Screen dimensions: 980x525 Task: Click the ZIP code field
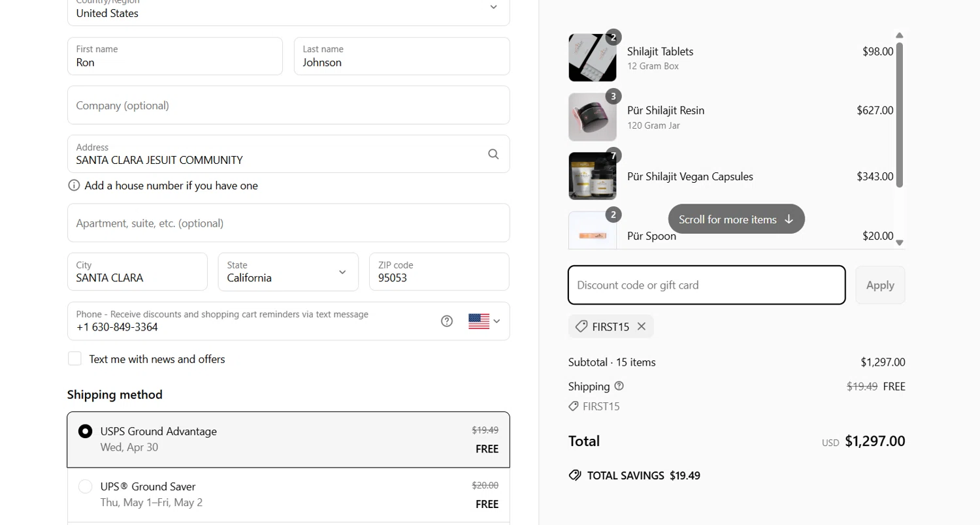tap(439, 272)
